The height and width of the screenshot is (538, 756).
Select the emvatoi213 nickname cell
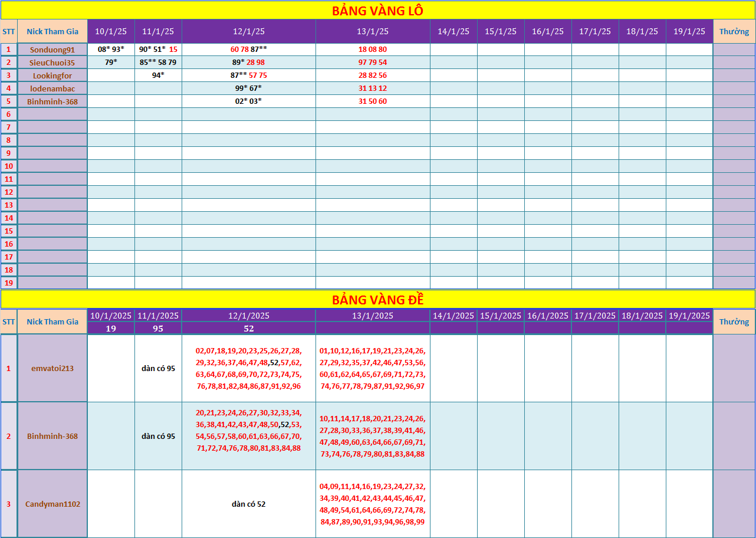tap(52, 369)
